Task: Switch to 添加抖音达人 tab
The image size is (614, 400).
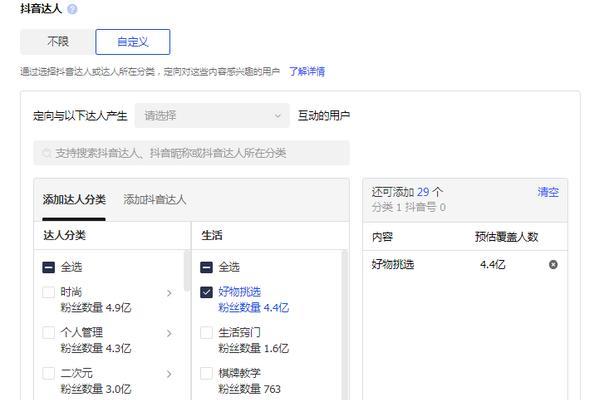Action: click(x=155, y=200)
